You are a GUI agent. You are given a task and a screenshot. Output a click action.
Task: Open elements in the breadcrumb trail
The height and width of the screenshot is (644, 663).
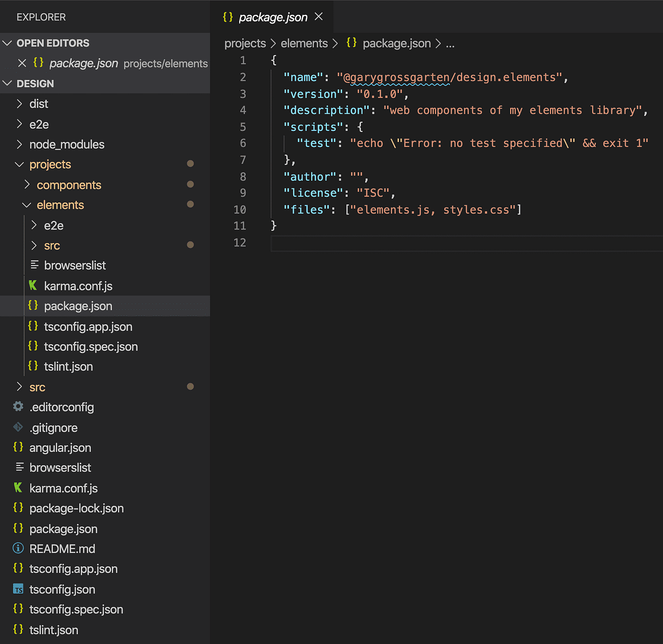304,43
